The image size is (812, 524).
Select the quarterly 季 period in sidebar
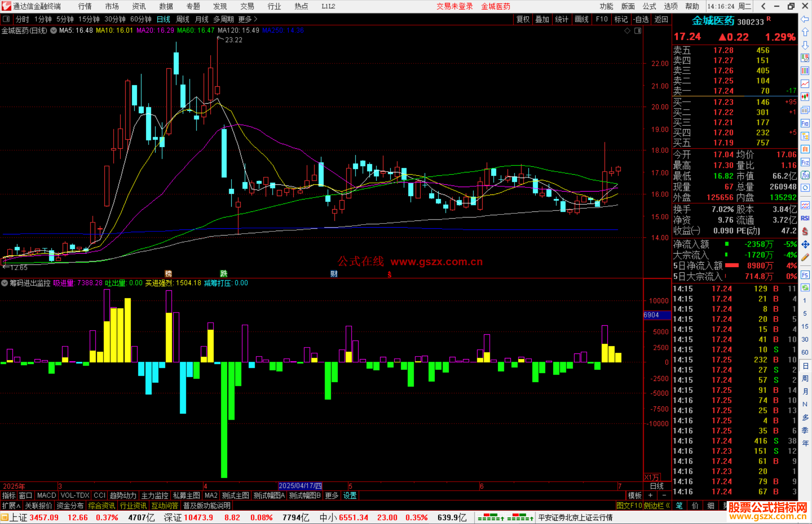[805, 430]
